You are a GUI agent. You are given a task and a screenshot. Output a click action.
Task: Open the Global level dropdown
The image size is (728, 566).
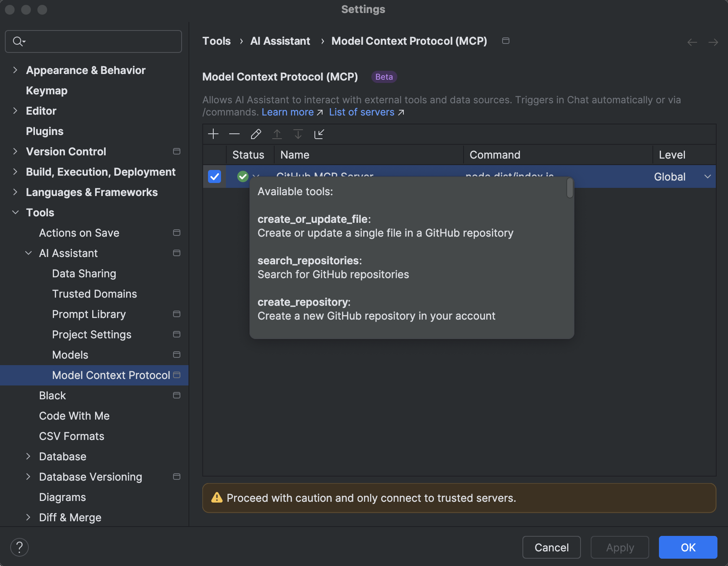coord(708,176)
